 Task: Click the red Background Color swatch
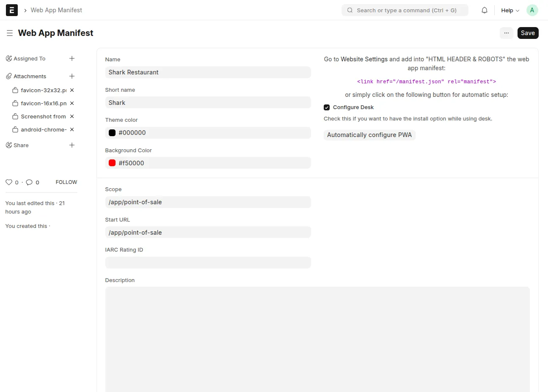pos(112,163)
